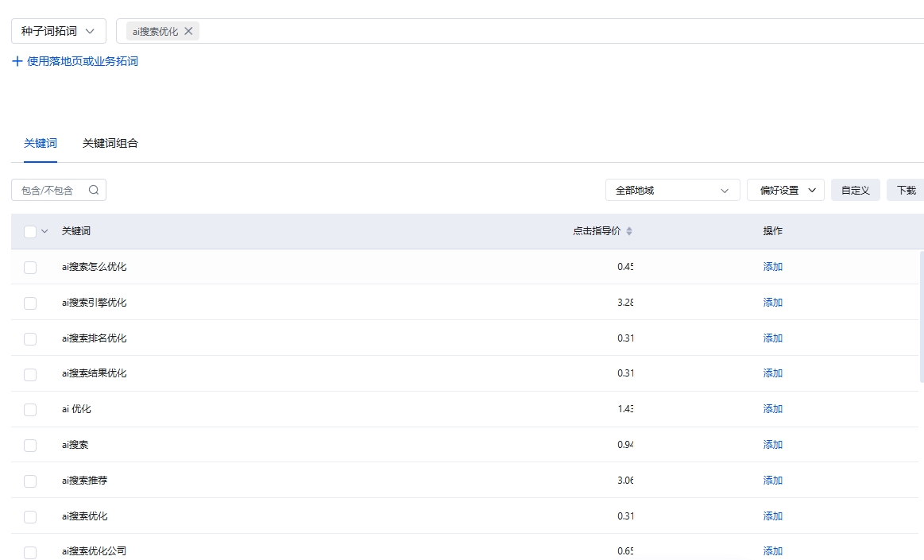Click 添加 for ai搜索排名优化
The image size is (924, 560).
coord(773,338)
